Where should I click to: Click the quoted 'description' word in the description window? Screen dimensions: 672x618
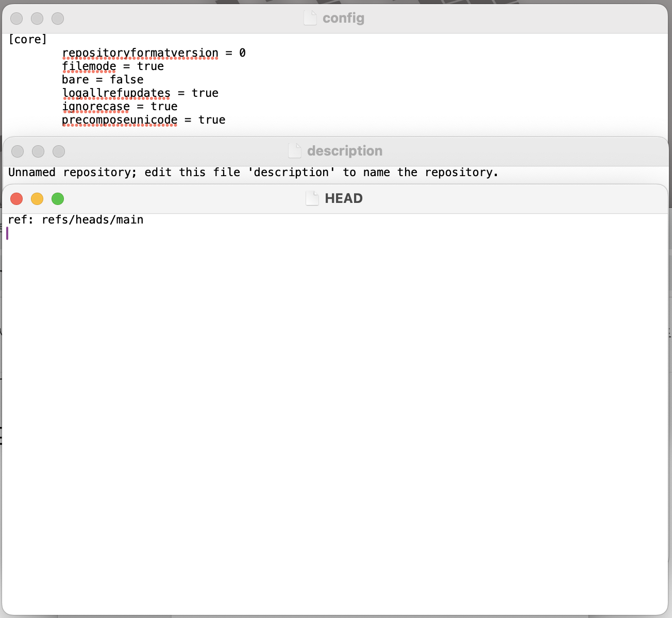click(291, 173)
